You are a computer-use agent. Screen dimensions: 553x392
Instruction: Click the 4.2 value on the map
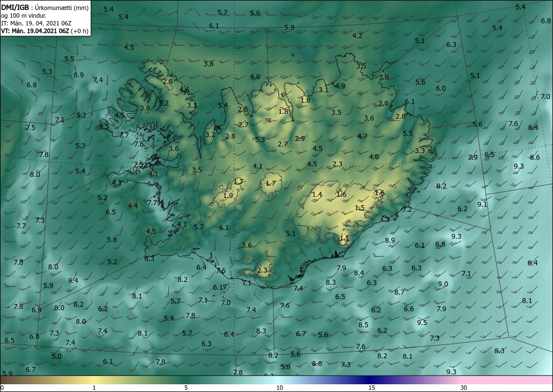coord(357,35)
